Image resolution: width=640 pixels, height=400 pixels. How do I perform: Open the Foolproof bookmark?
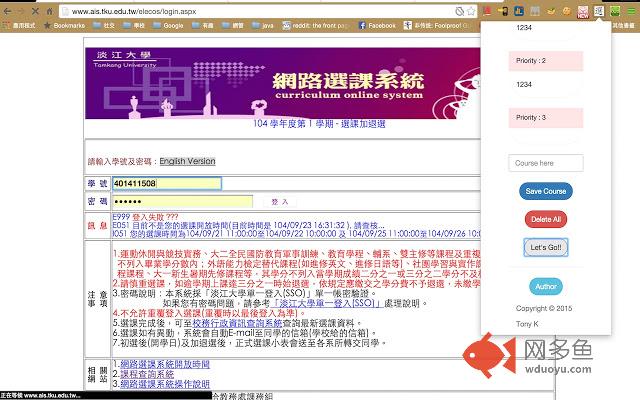(437, 25)
